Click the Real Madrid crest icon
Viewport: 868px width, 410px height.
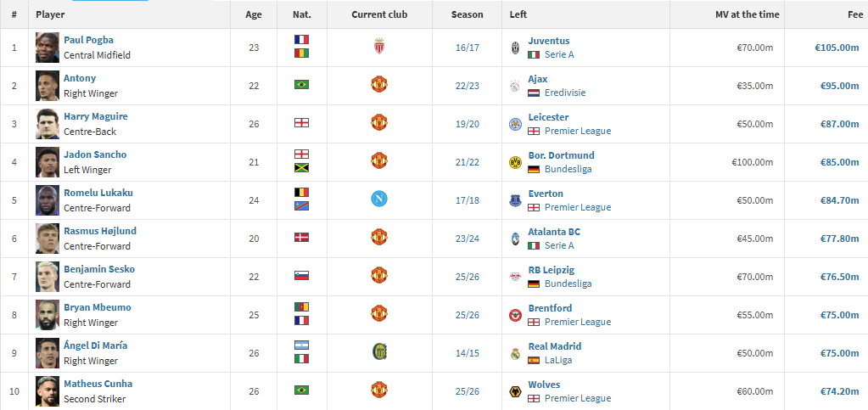(515, 353)
